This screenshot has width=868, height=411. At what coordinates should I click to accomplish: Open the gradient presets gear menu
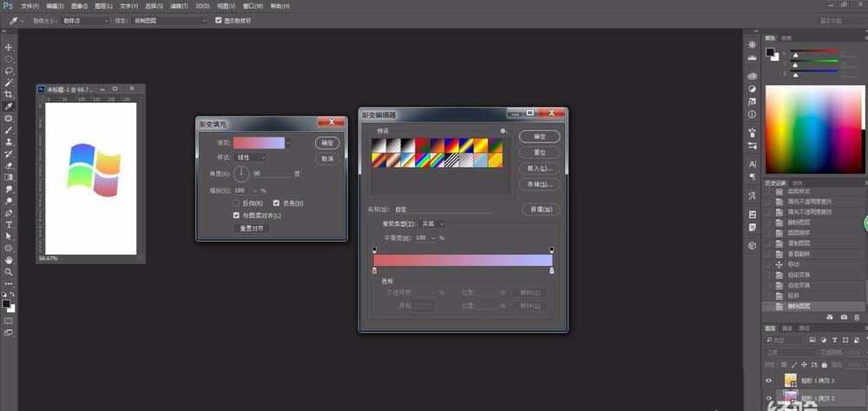point(503,131)
